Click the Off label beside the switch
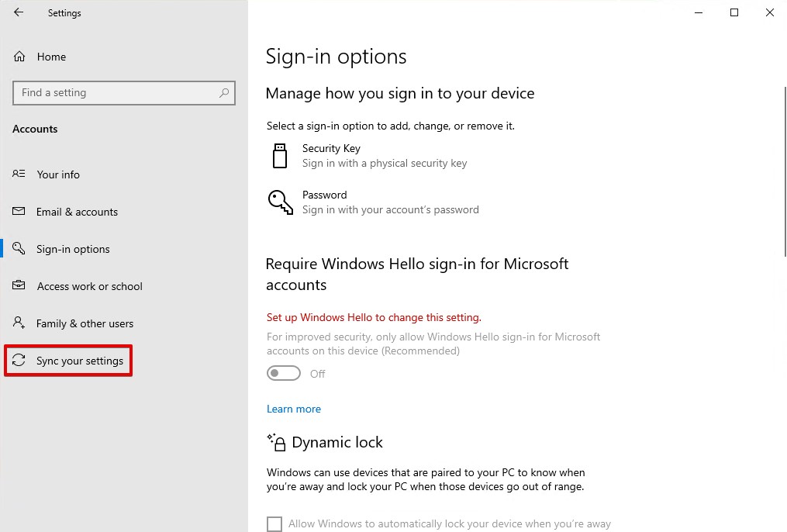 [x=317, y=374]
